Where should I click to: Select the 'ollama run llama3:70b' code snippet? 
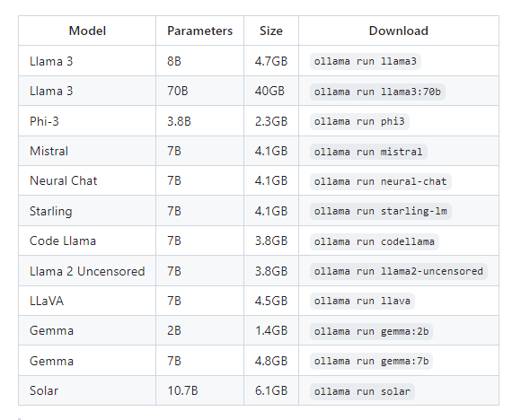[377, 92]
